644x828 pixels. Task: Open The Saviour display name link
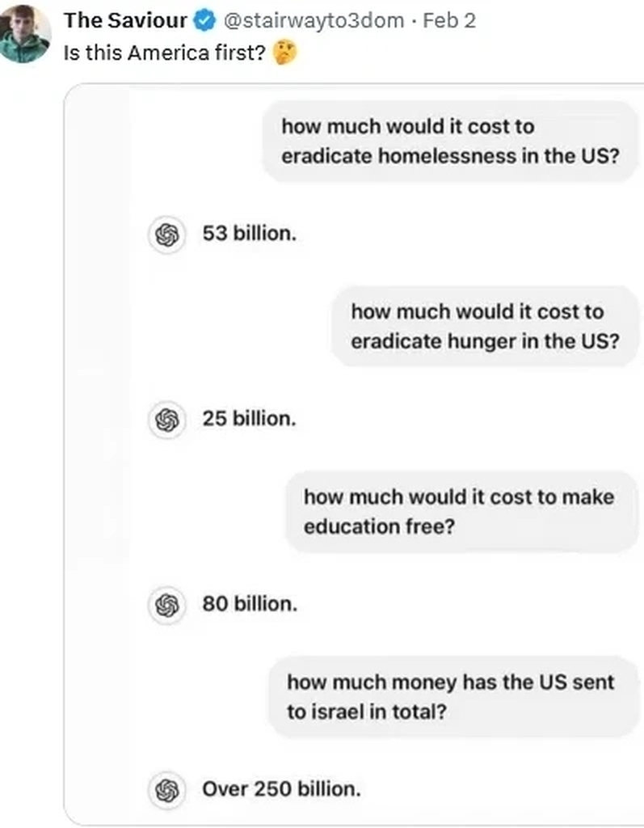(125, 20)
